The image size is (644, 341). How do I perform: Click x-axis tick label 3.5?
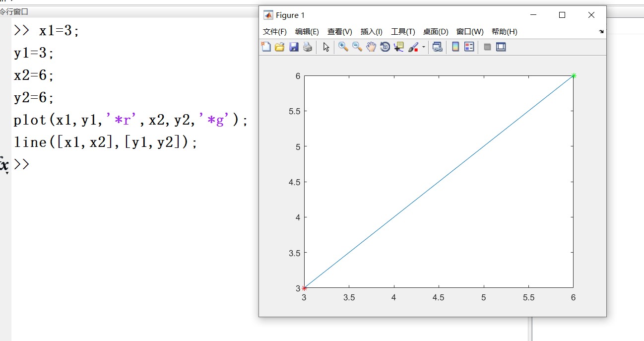tap(349, 297)
